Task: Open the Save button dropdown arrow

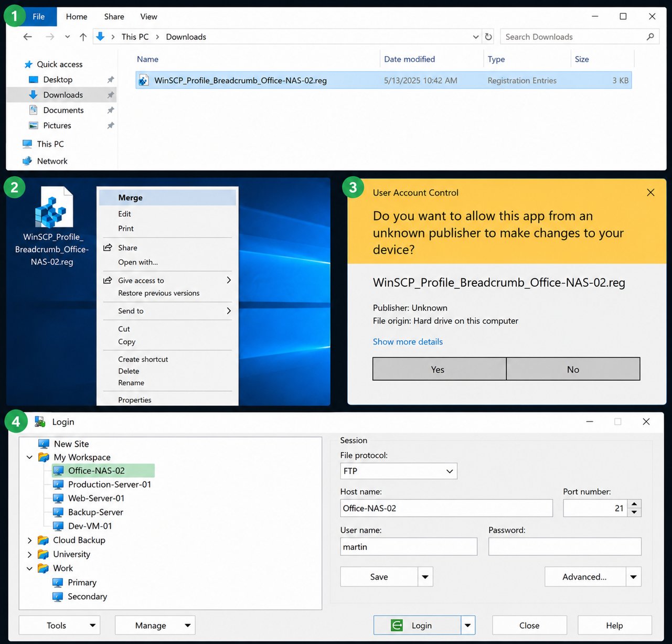Action: (425, 577)
